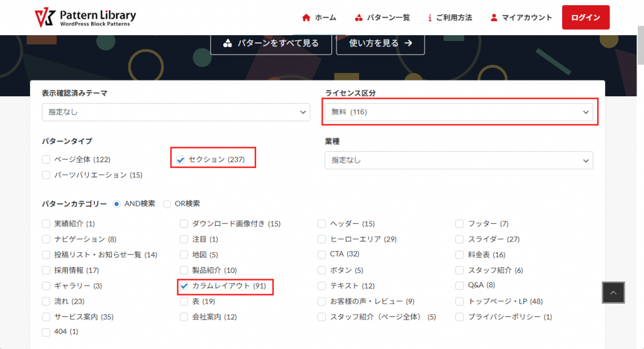Expand the ライセンス区分 dropdown

459,112
